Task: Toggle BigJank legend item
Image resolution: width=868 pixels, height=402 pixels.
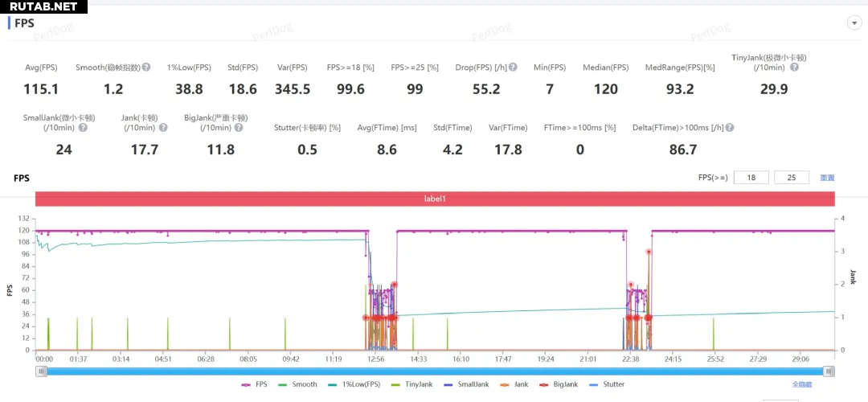Action: click(559, 384)
